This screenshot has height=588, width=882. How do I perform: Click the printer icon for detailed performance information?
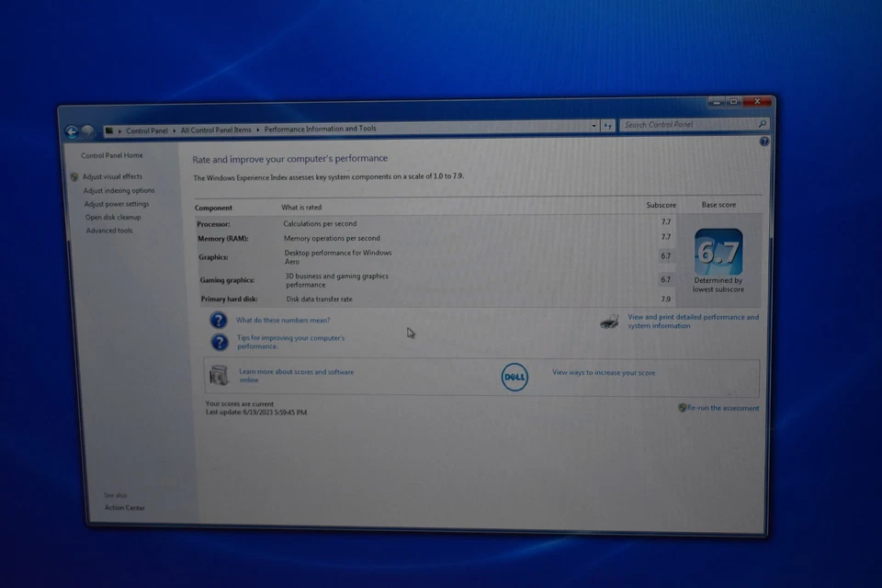tap(609, 321)
